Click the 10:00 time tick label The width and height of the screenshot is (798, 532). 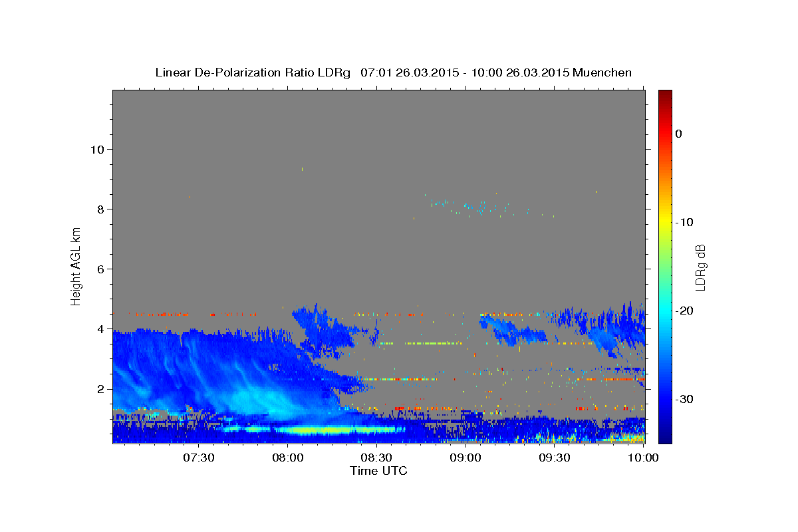point(643,458)
